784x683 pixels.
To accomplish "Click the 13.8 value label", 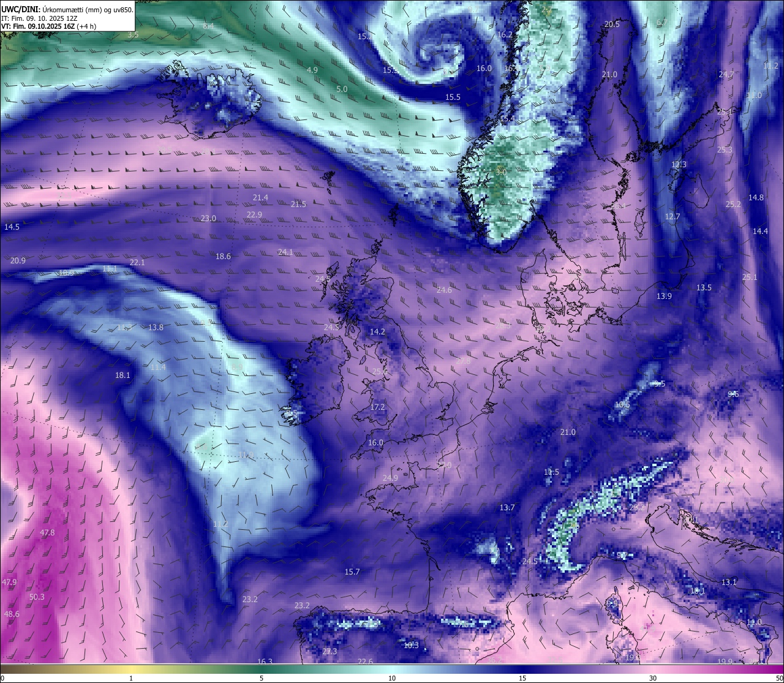I will (156, 327).
